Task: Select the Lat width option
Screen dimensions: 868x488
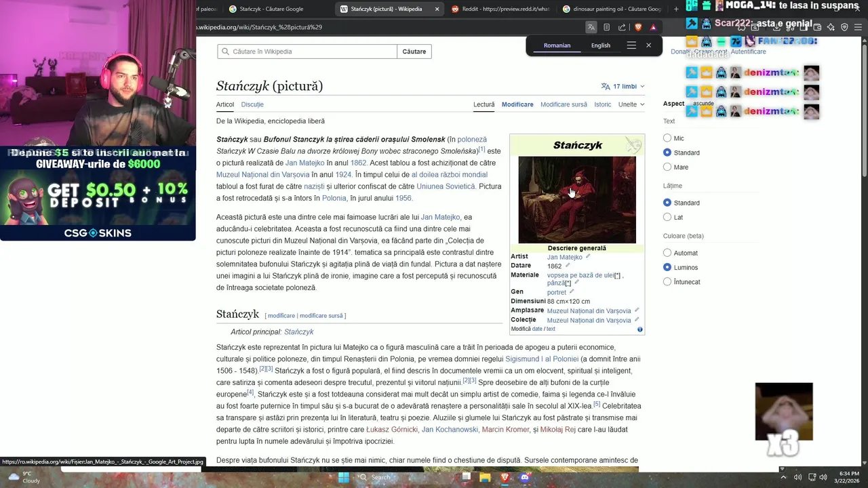Action: pyautogui.click(x=667, y=217)
